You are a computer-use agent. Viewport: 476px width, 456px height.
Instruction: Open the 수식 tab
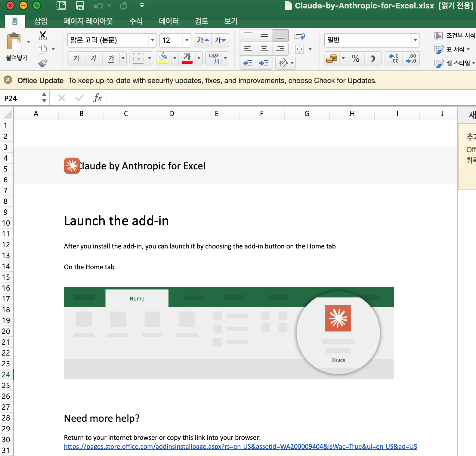click(x=136, y=21)
